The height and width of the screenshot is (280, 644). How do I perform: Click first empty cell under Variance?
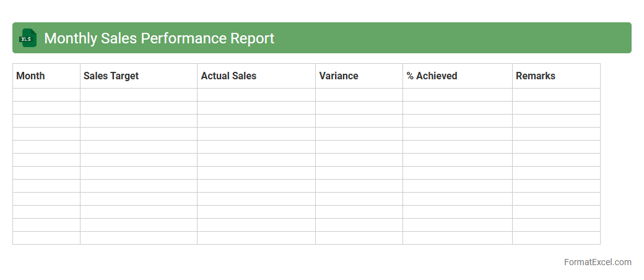(359, 95)
